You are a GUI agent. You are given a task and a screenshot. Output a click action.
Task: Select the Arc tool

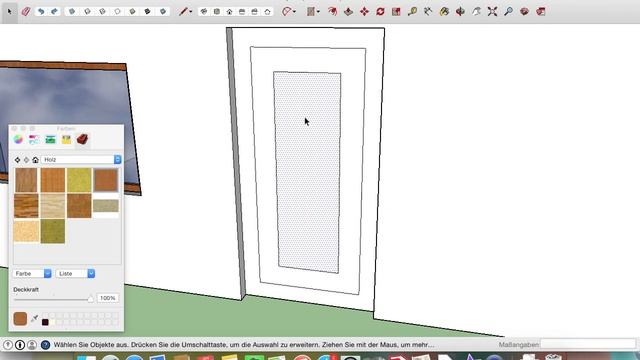pos(287,11)
